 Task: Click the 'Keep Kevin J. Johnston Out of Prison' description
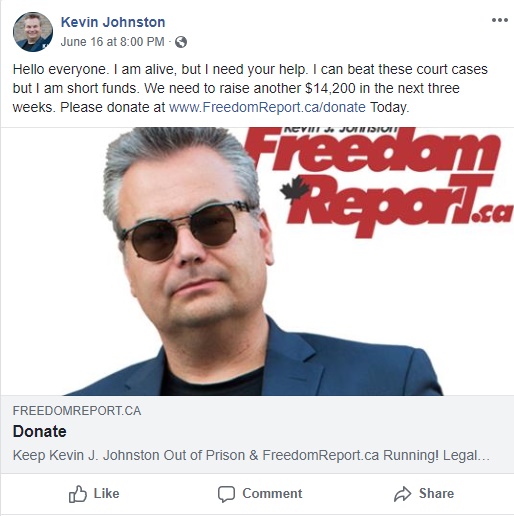[251, 455]
